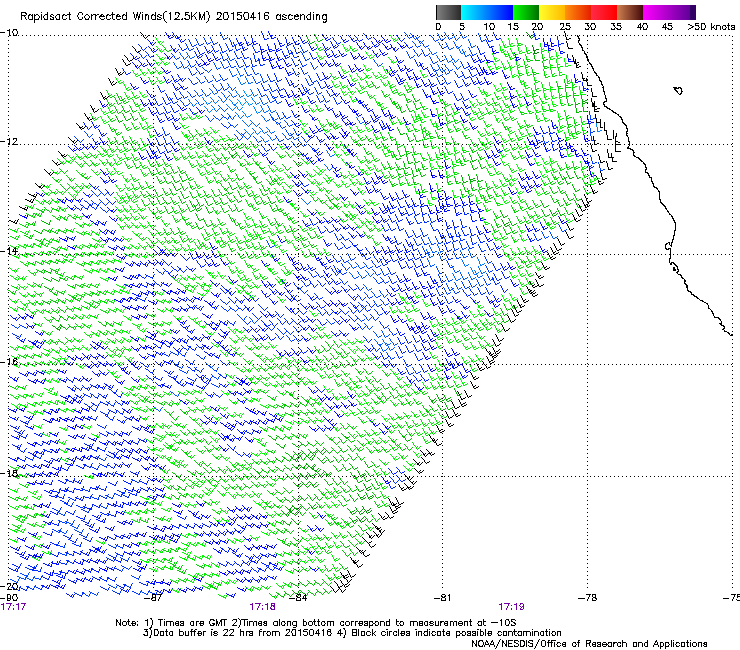Click the purple '17:18' time label
The width and height of the screenshot is (740, 650).
click(262, 607)
